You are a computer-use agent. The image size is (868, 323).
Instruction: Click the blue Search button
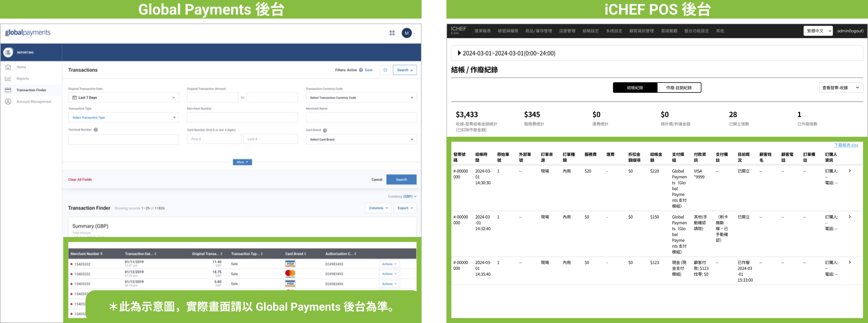tap(401, 179)
